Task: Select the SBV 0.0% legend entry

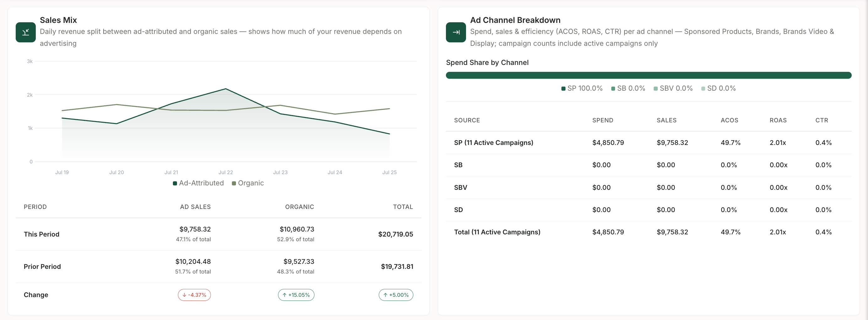Action: tap(673, 88)
